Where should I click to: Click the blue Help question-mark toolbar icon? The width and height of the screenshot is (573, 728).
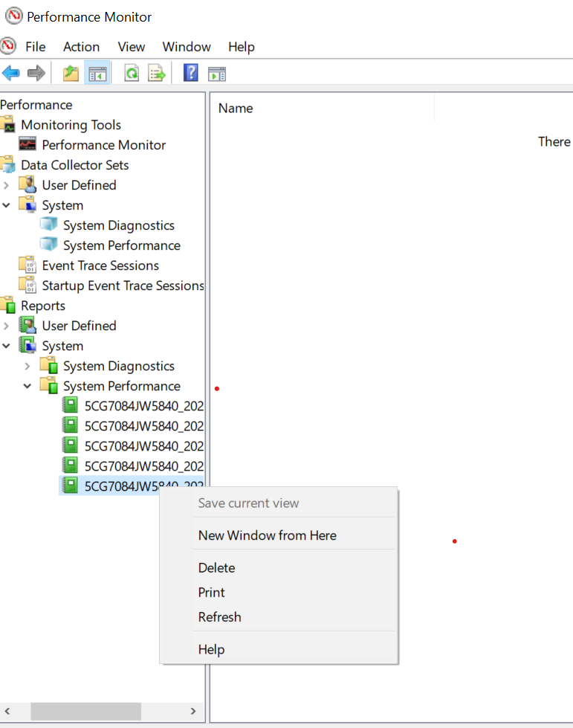coord(191,73)
